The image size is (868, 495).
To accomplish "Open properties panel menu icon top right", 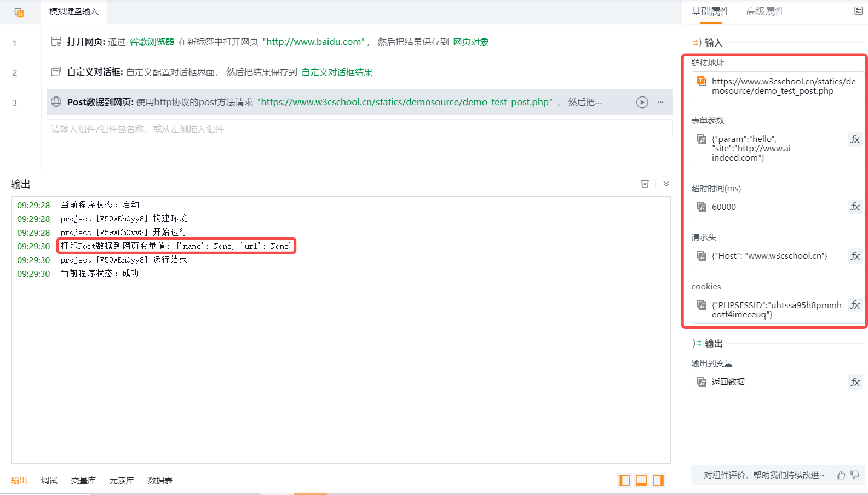I will 858,11.
